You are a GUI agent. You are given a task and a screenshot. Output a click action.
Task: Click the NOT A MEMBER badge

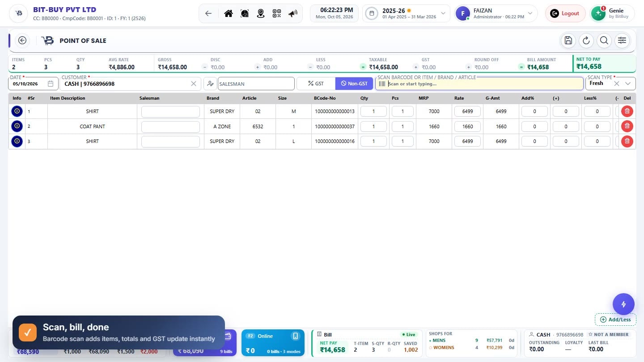point(608,335)
